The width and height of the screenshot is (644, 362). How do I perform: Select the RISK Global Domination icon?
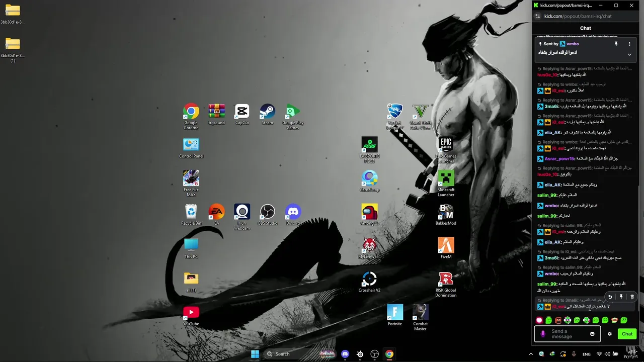446,284
